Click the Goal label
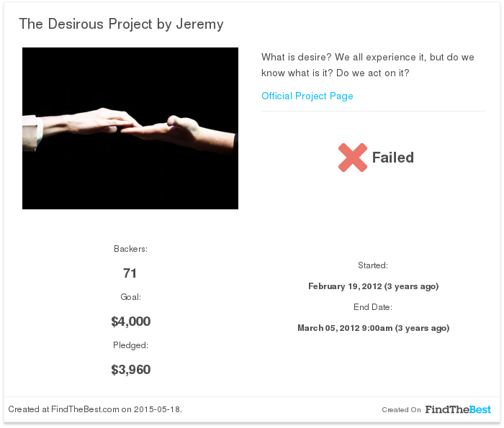The image size is (504, 428). [130, 297]
